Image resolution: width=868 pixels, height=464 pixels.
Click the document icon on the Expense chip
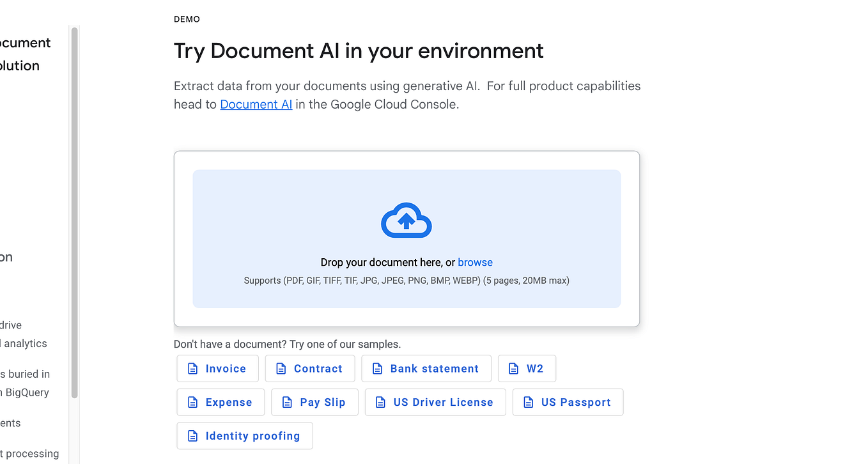click(193, 402)
